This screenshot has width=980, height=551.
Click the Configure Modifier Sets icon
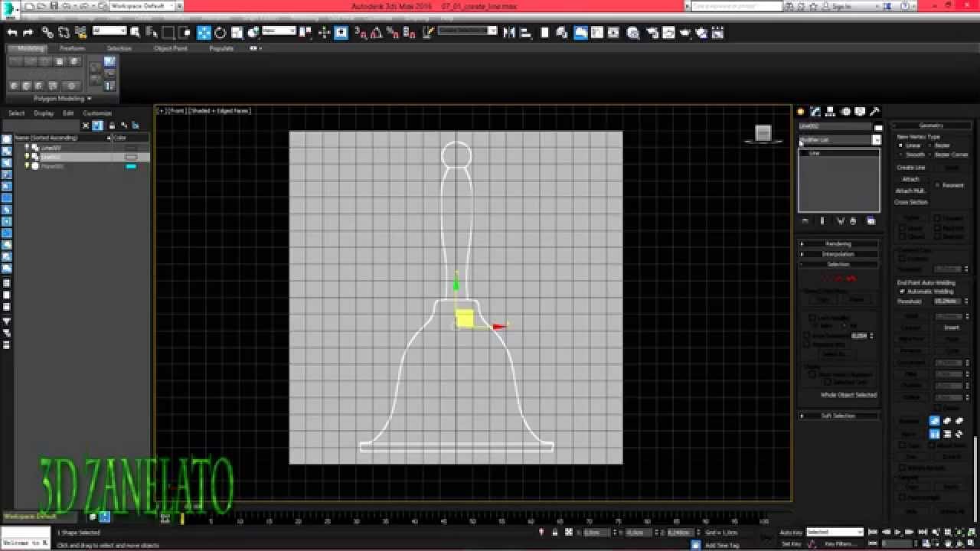[x=871, y=221]
